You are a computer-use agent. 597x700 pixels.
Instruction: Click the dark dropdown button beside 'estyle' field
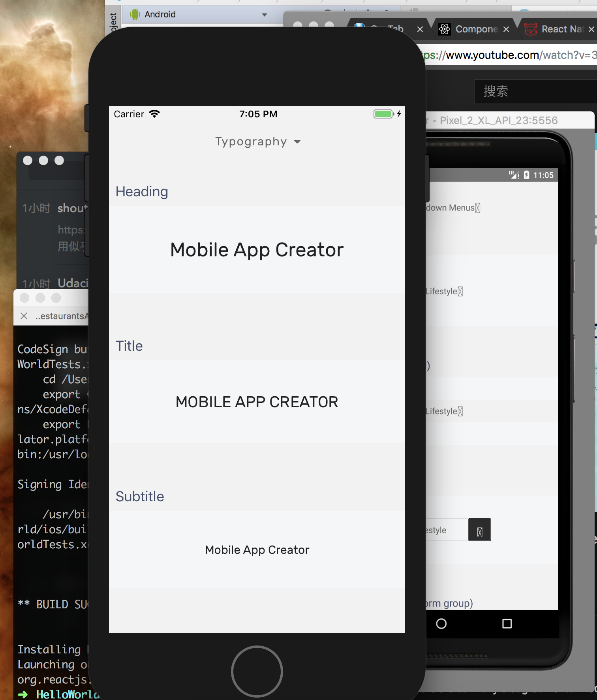pyautogui.click(x=480, y=530)
